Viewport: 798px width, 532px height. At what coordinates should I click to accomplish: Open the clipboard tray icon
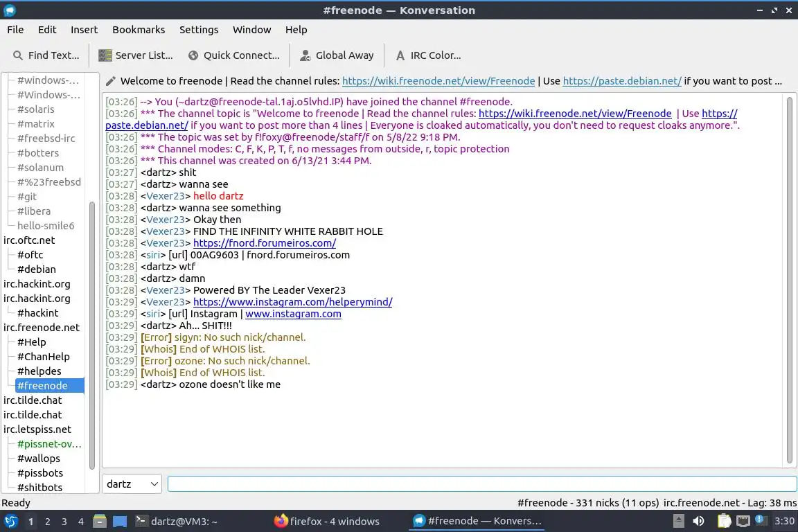pos(724,522)
